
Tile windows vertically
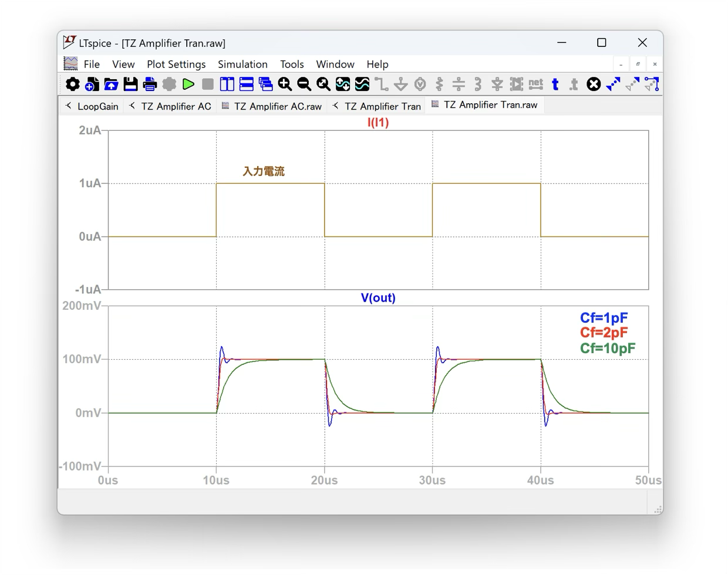tap(227, 84)
